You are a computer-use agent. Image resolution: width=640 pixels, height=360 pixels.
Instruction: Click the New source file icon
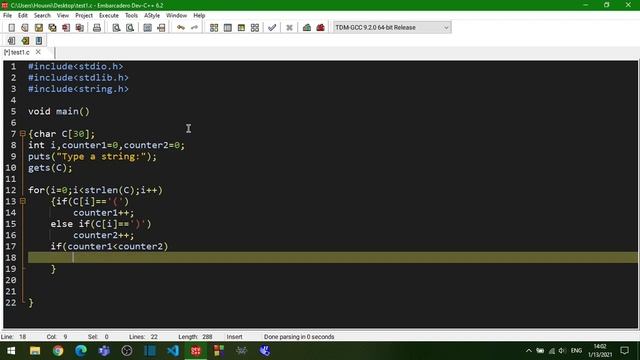pyautogui.click(x=11, y=28)
